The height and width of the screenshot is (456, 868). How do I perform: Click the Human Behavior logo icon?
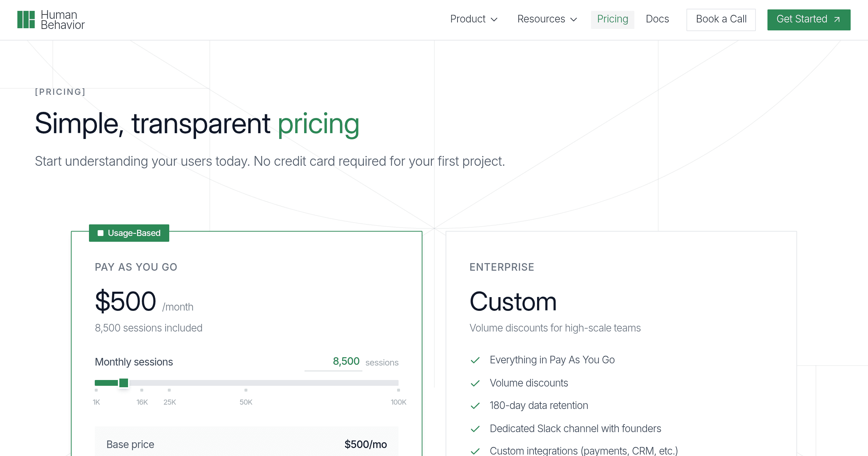click(x=26, y=20)
